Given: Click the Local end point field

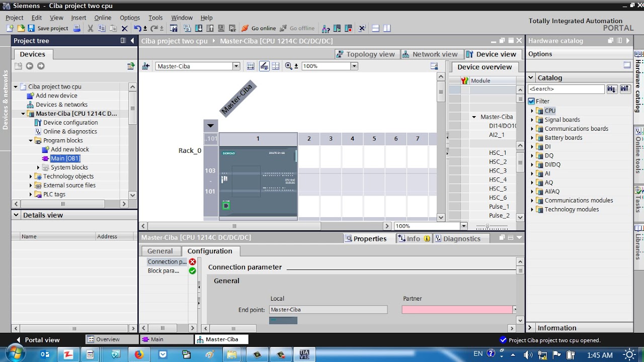Looking at the screenshot, I should coord(328,310).
